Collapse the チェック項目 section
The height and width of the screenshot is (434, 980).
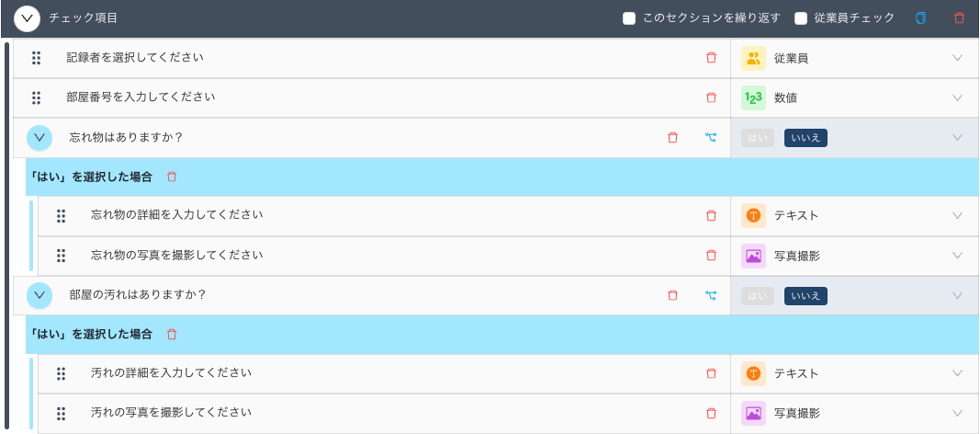click(28, 18)
